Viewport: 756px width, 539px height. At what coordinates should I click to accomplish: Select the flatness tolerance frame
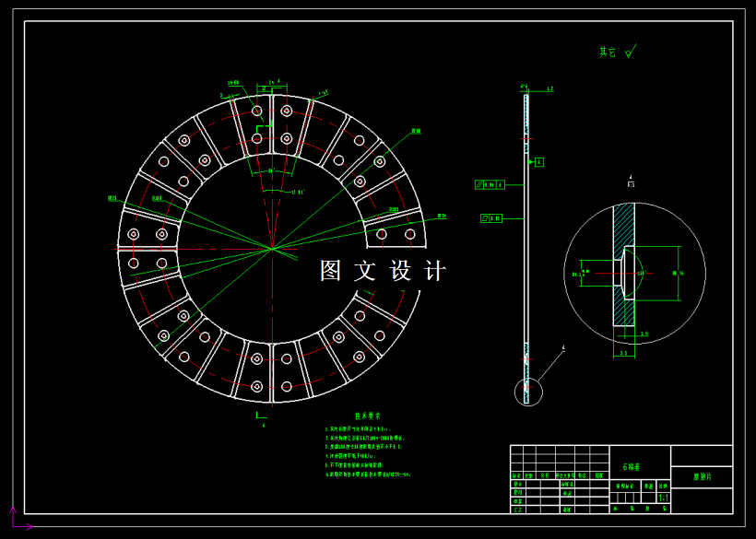click(x=491, y=218)
